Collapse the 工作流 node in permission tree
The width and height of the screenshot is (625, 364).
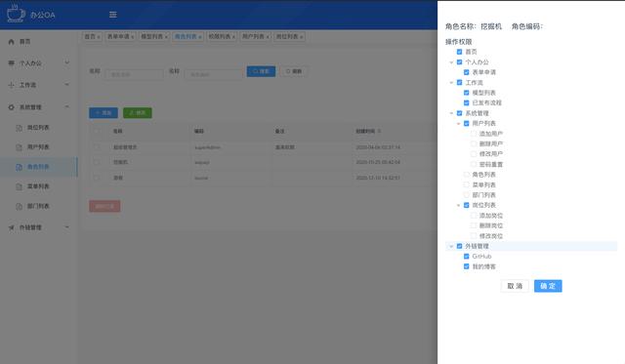tap(451, 82)
